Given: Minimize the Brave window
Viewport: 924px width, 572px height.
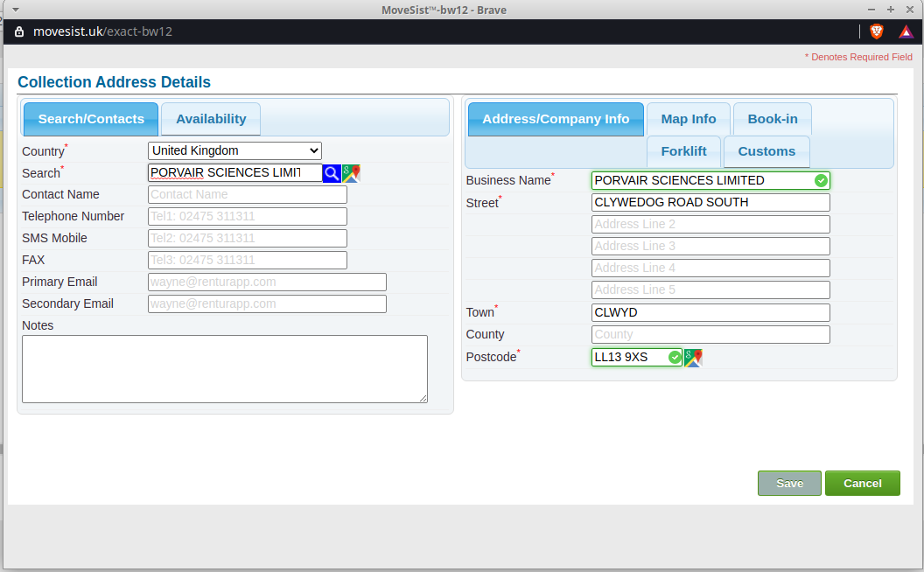Looking at the screenshot, I should (x=871, y=10).
